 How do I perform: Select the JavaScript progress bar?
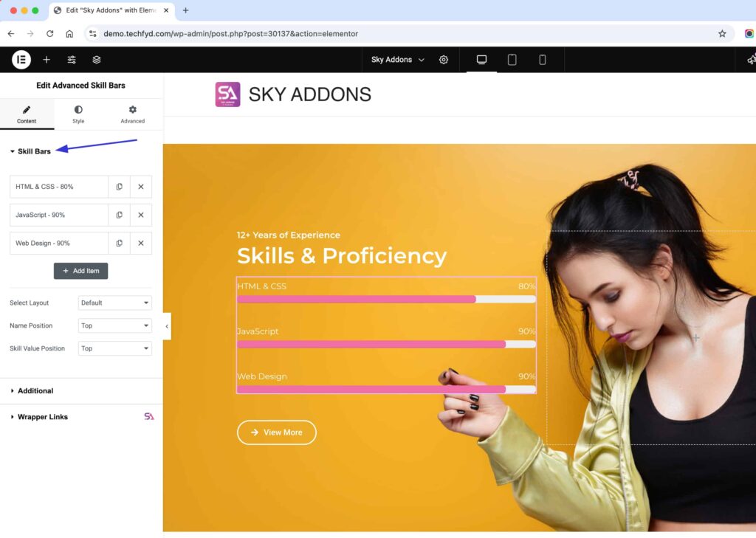click(x=386, y=344)
